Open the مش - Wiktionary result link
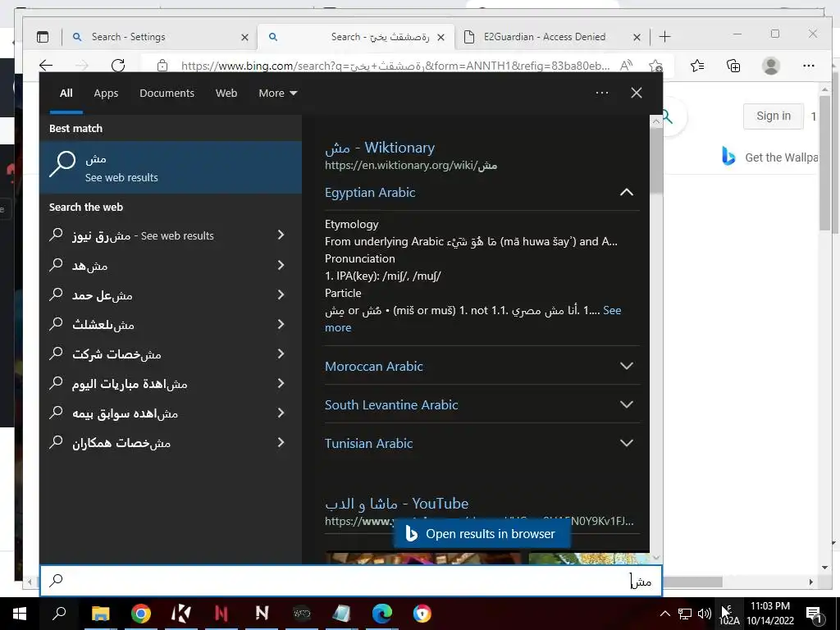 (x=380, y=148)
